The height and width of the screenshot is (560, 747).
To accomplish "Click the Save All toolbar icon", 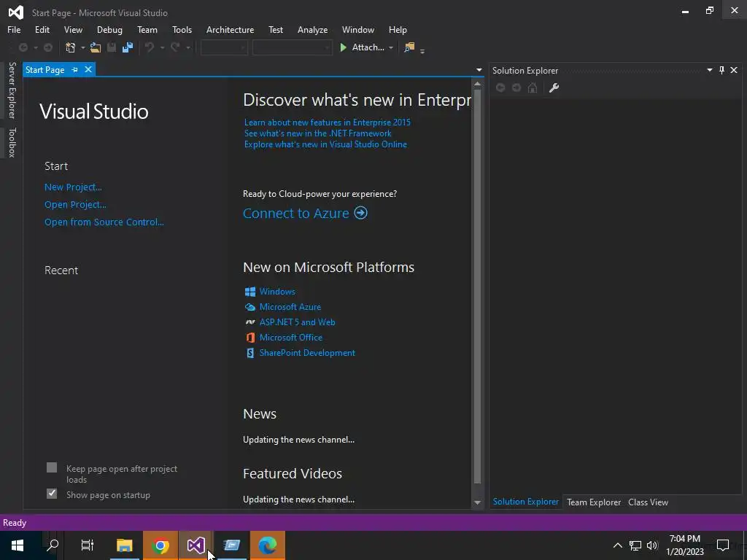I will coord(128,47).
